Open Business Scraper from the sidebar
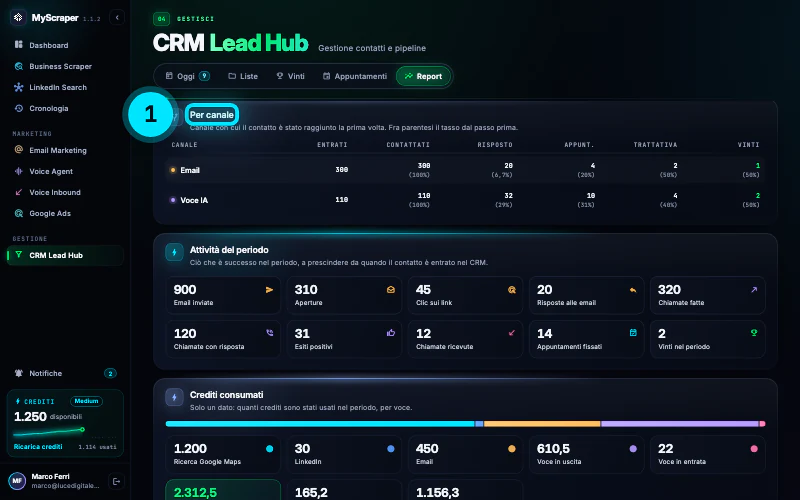The image size is (800, 500). click(65, 66)
